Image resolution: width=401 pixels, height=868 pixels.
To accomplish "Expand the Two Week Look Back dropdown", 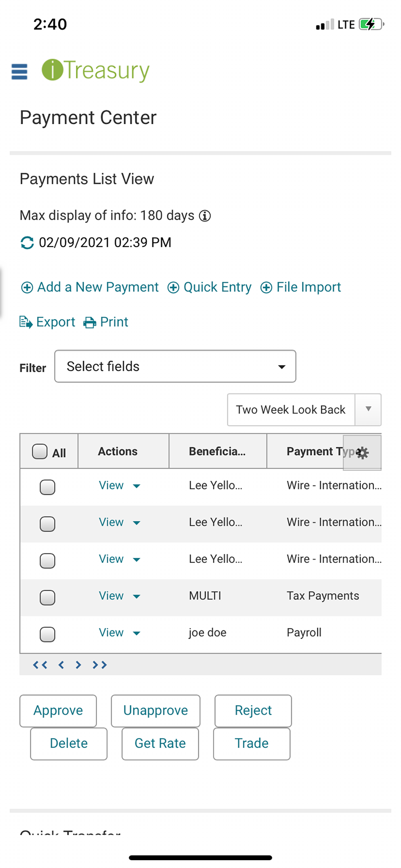I will (368, 409).
